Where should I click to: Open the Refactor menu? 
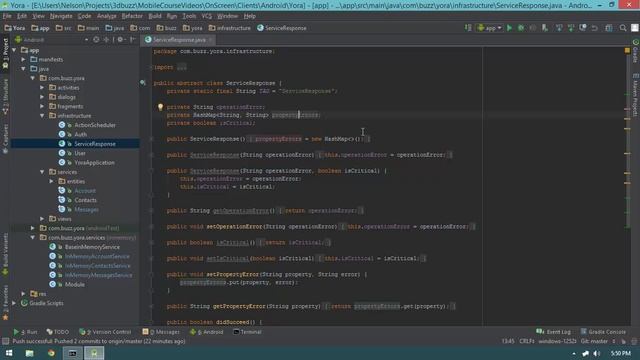[132, 16]
